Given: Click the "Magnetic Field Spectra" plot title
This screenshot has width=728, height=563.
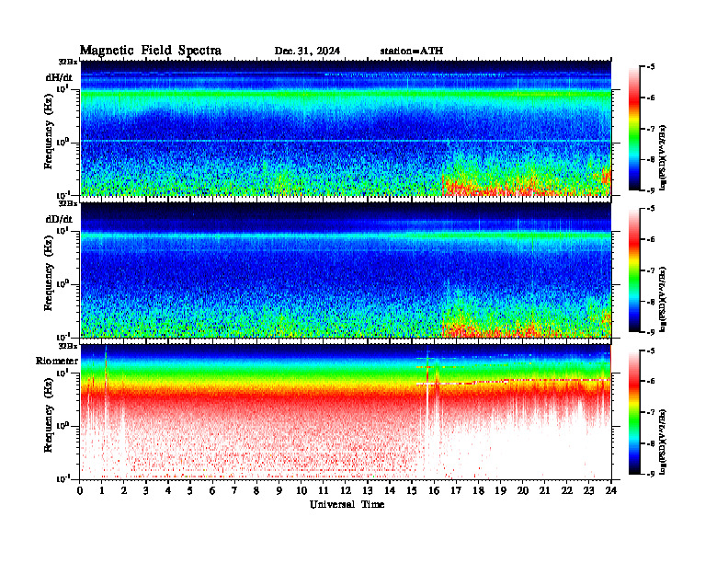Looking at the screenshot, I should coord(151,51).
